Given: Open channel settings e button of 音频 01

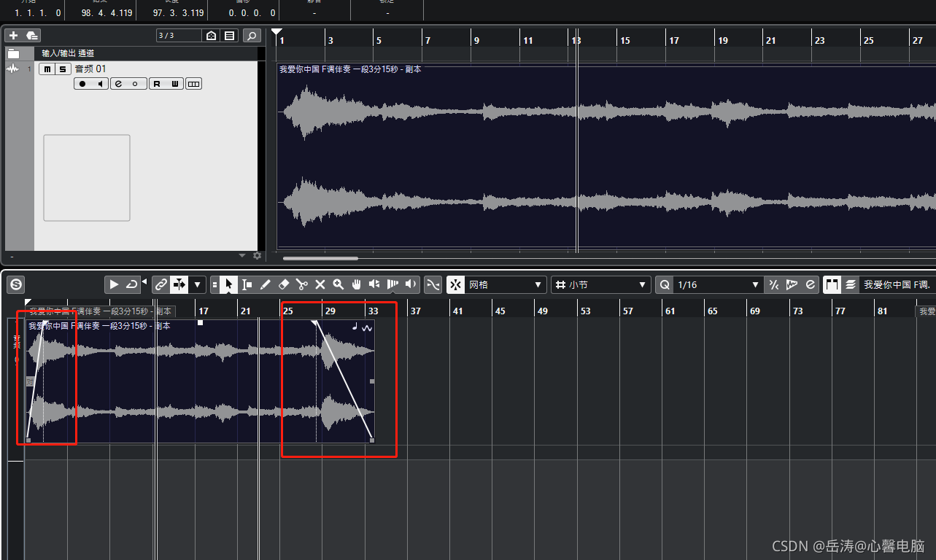Looking at the screenshot, I should click(119, 84).
